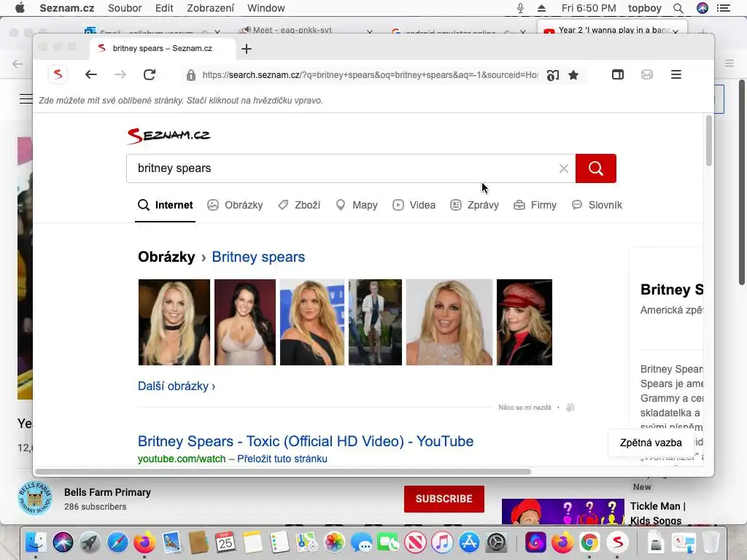Click the Seznam home S button in toolbar
The image size is (747, 560).
pyautogui.click(x=58, y=74)
